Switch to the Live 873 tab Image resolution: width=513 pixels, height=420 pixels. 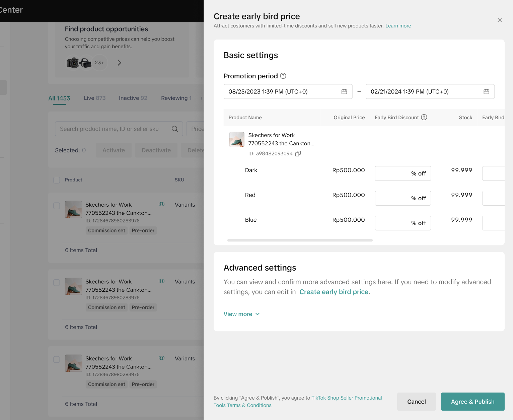coord(94,98)
